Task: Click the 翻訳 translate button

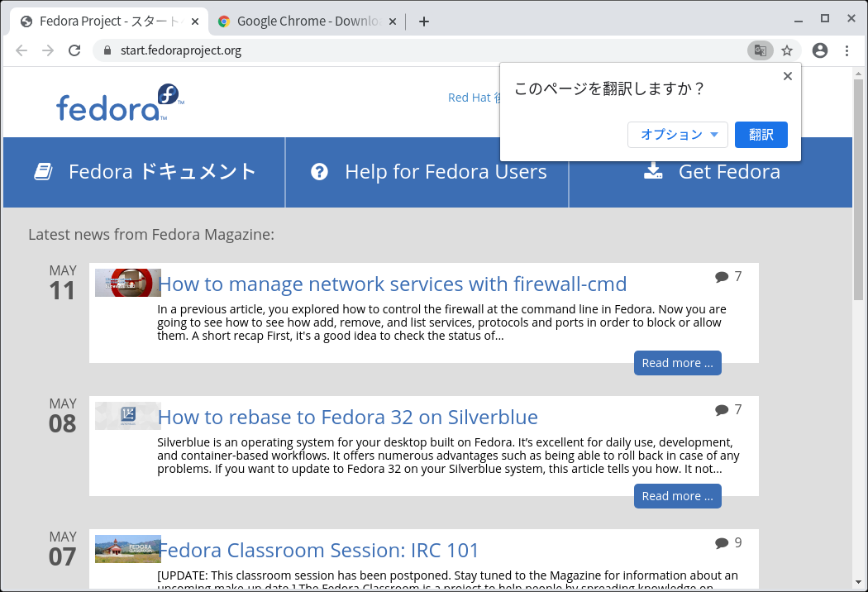Action: (x=761, y=135)
